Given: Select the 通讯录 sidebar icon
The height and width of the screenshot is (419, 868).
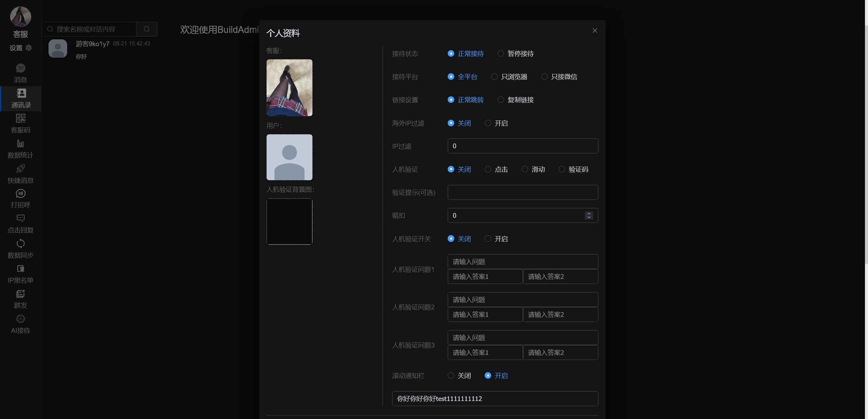Looking at the screenshot, I should pyautogui.click(x=20, y=98).
